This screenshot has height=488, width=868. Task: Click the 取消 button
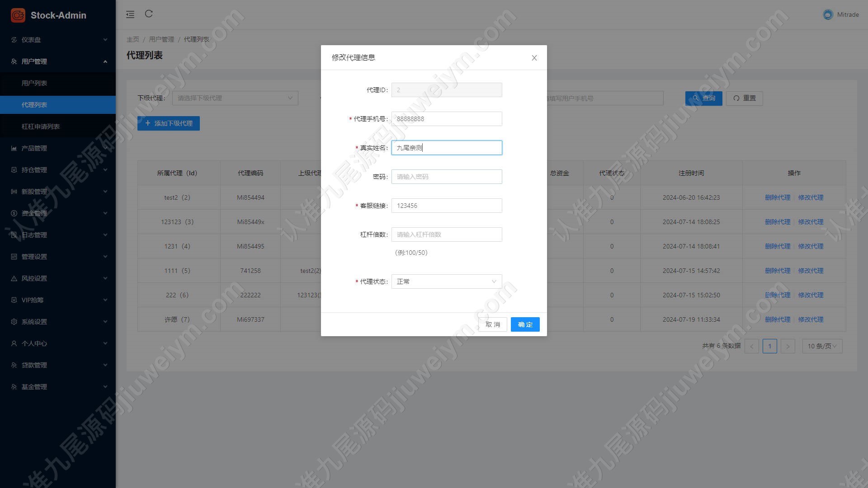pos(493,324)
